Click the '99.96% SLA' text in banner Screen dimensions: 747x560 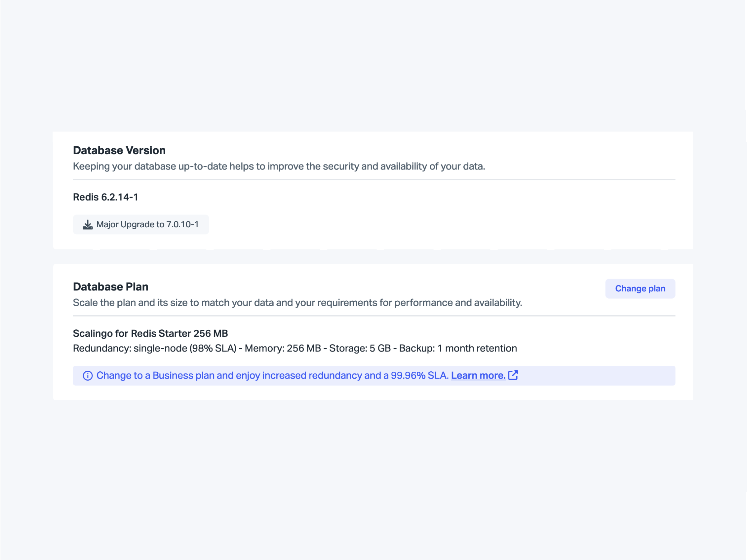[419, 375]
